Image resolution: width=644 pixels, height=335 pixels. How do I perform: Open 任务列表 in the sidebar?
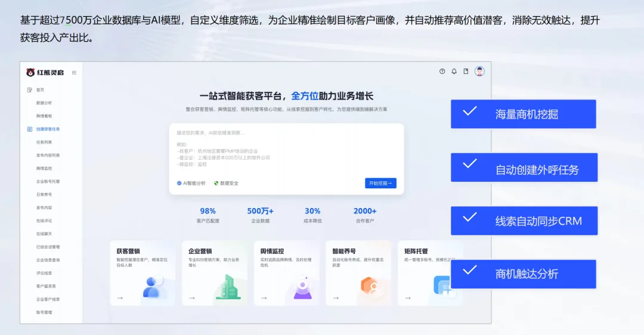44,142
